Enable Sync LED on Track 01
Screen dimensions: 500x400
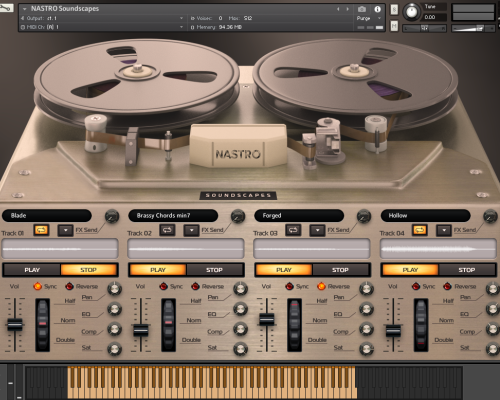[x=37, y=286]
